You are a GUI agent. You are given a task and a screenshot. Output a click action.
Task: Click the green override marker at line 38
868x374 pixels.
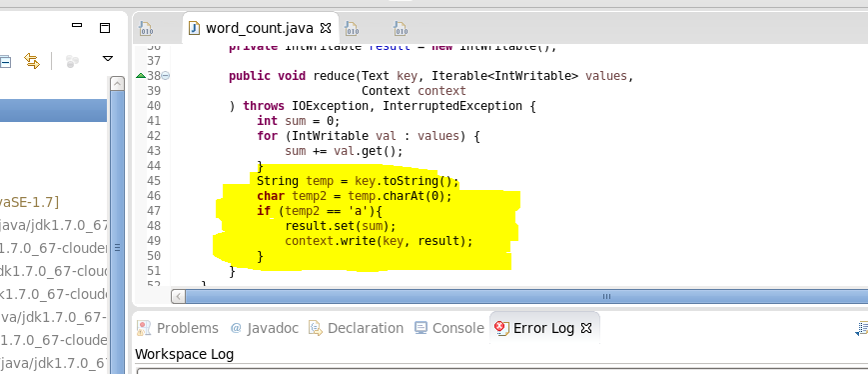click(141, 75)
